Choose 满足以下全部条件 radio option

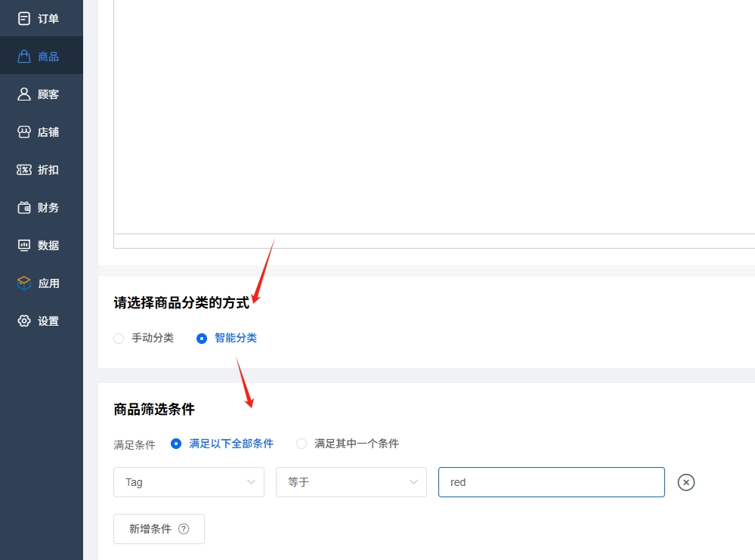[176, 444]
